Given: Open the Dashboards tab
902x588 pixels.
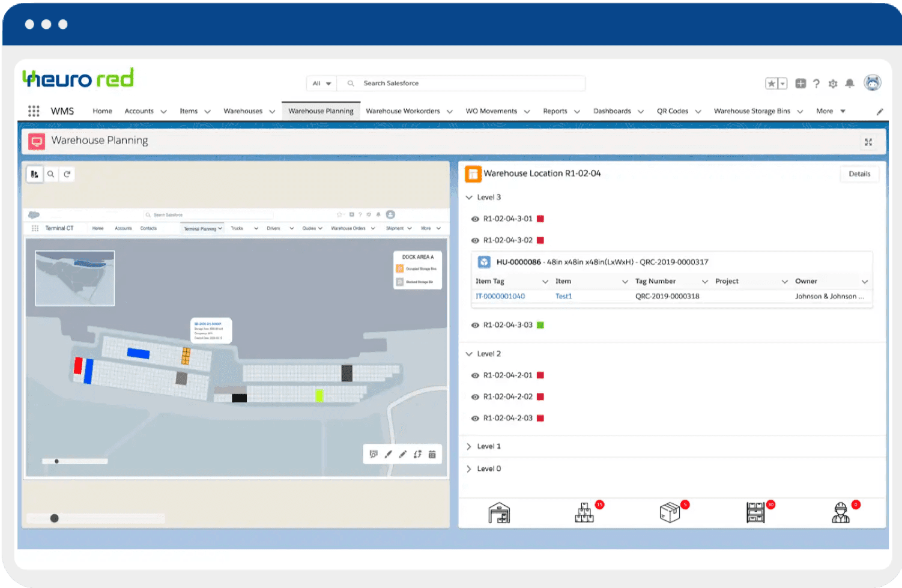Looking at the screenshot, I should pyautogui.click(x=612, y=111).
